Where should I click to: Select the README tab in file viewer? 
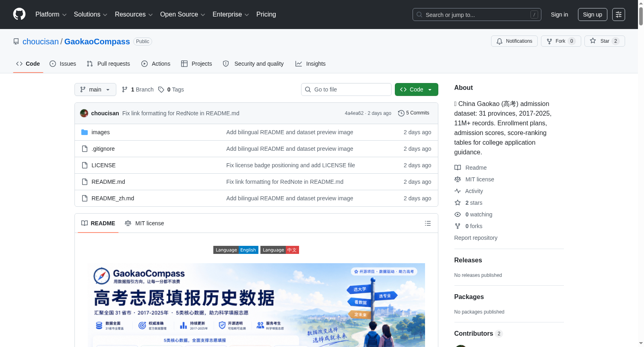coord(98,223)
